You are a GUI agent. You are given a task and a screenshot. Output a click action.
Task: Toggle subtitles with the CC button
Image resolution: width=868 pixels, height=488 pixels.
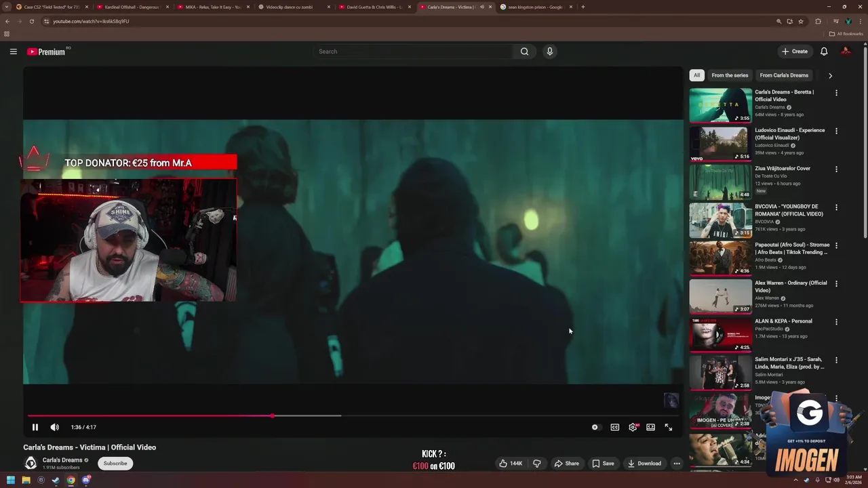615,427
